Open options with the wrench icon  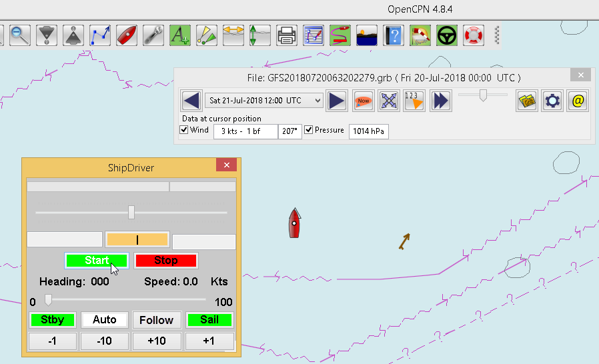click(x=153, y=35)
